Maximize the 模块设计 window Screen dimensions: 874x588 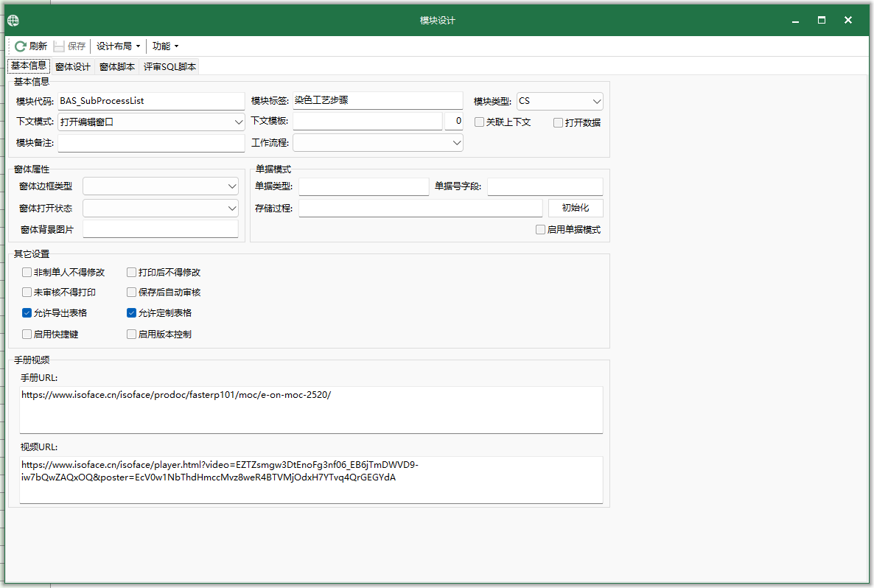[821, 21]
